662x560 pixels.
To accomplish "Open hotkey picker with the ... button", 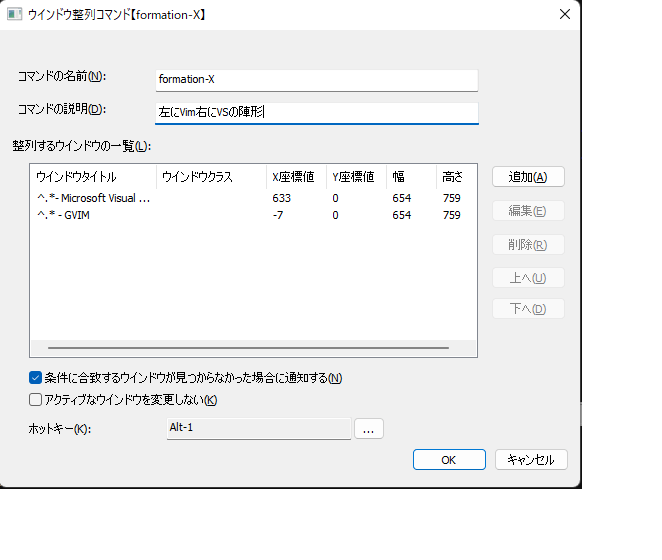I will pyautogui.click(x=369, y=429).
